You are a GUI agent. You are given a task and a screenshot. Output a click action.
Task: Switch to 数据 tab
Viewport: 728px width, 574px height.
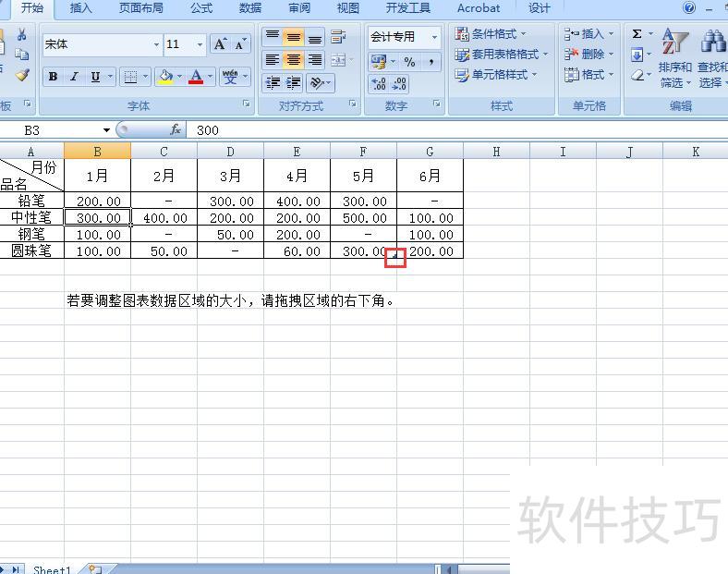250,8
